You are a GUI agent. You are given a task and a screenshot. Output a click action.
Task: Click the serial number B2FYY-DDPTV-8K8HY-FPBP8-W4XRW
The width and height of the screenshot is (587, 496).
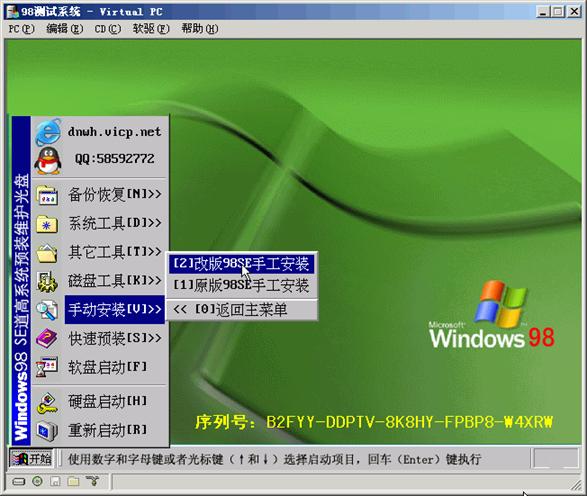coord(410,422)
